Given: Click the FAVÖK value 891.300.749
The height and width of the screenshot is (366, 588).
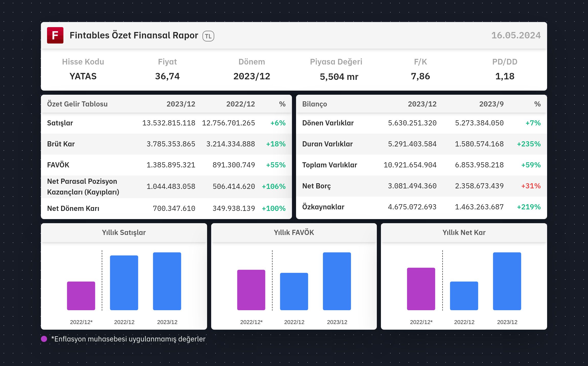Looking at the screenshot, I should coord(234,165).
